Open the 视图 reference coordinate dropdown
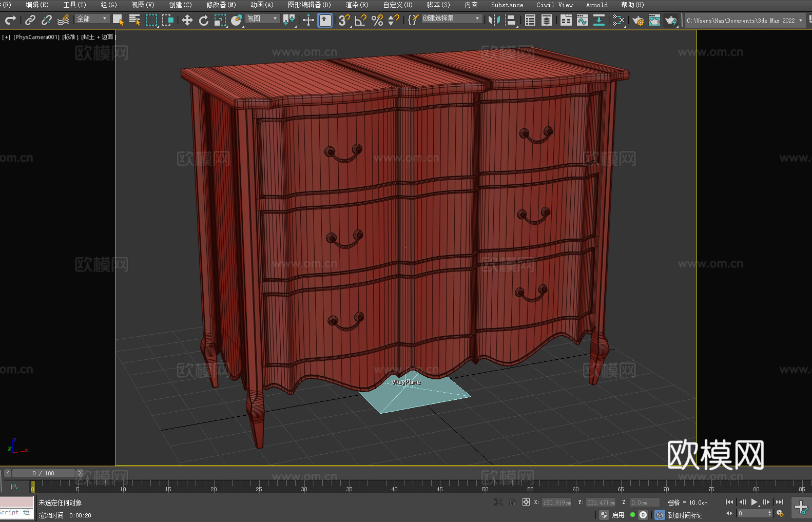The image size is (812, 522). [262, 18]
